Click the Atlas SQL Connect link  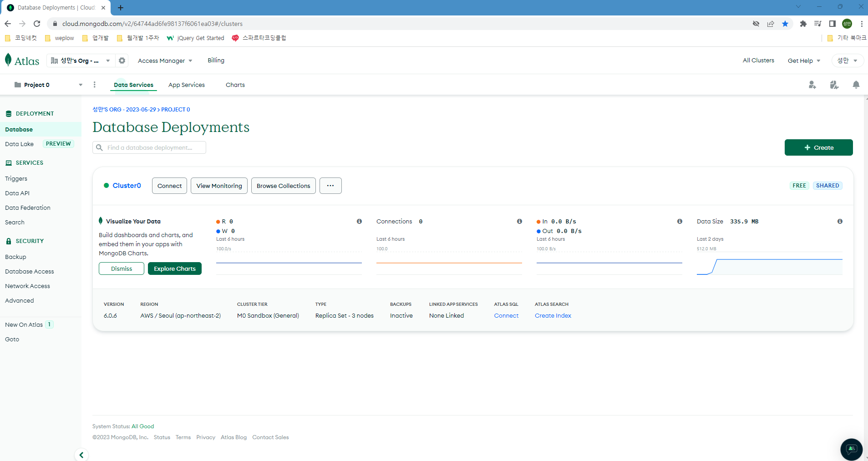pyautogui.click(x=506, y=315)
